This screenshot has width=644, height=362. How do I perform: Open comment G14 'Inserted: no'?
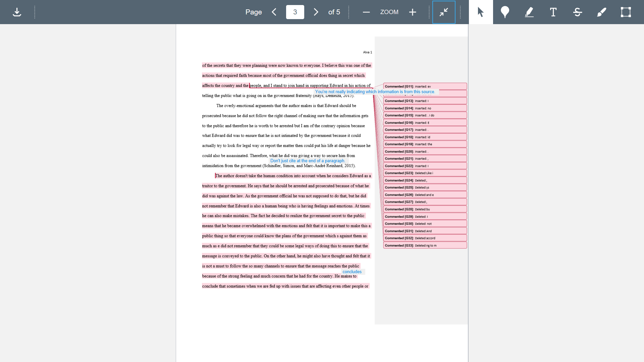(x=425, y=108)
